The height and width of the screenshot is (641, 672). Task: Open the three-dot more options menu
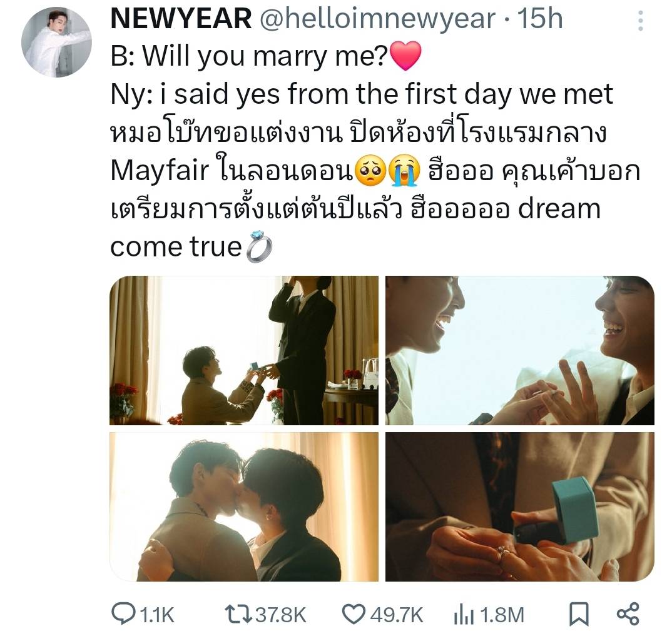click(640, 21)
